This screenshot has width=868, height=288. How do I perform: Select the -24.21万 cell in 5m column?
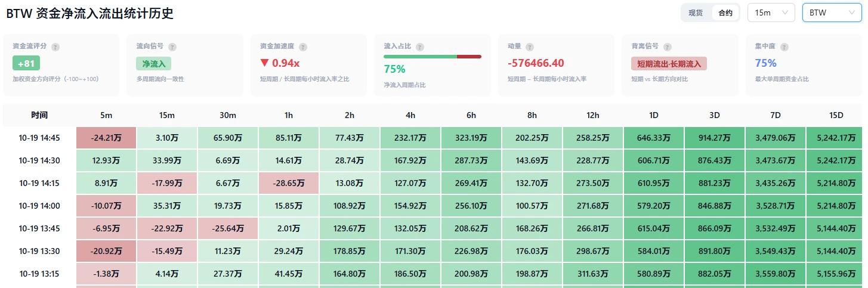pyautogui.click(x=106, y=138)
